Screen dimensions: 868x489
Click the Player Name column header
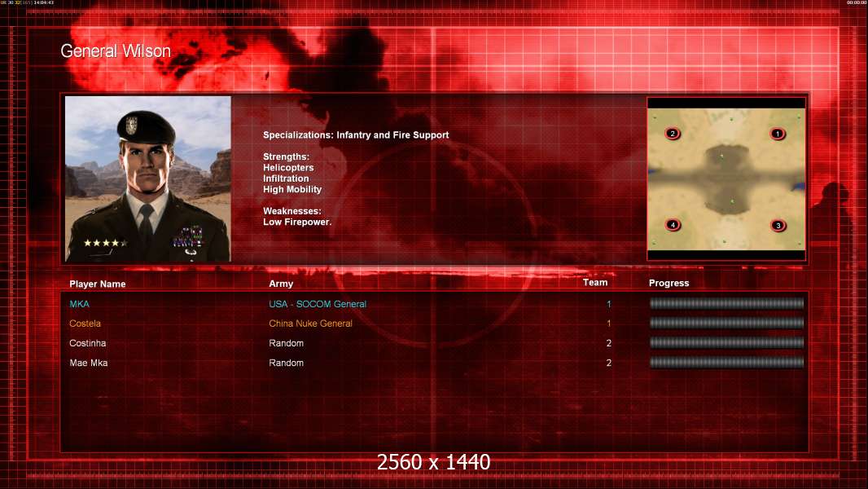tap(98, 284)
